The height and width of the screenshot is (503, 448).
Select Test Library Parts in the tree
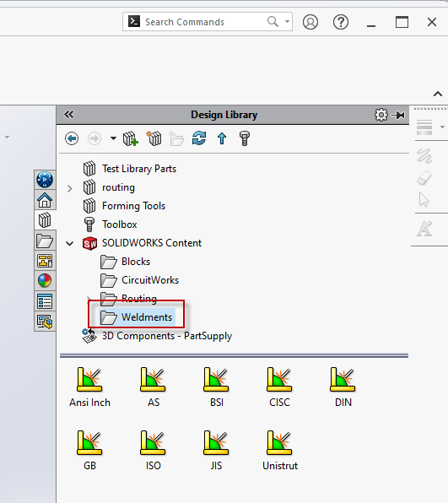[139, 169]
